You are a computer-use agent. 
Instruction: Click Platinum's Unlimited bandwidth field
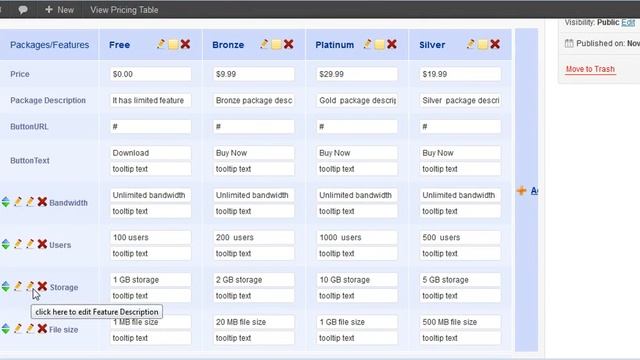357,195
